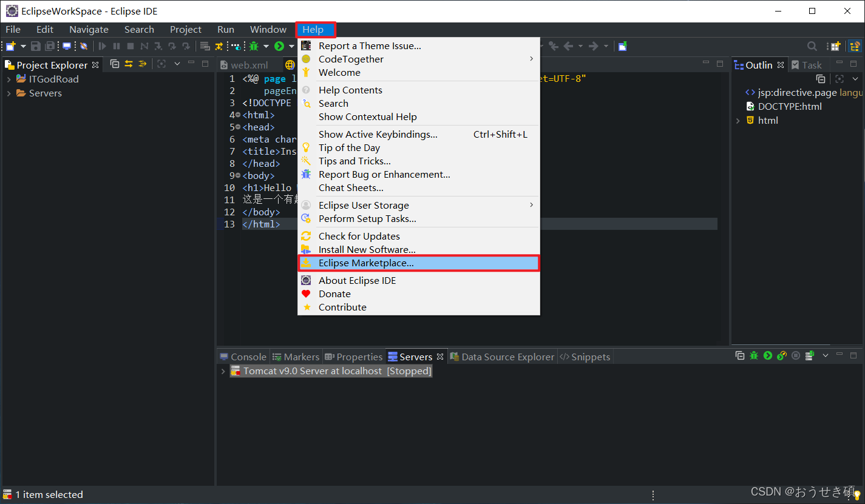Open the File menu

click(x=13, y=30)
